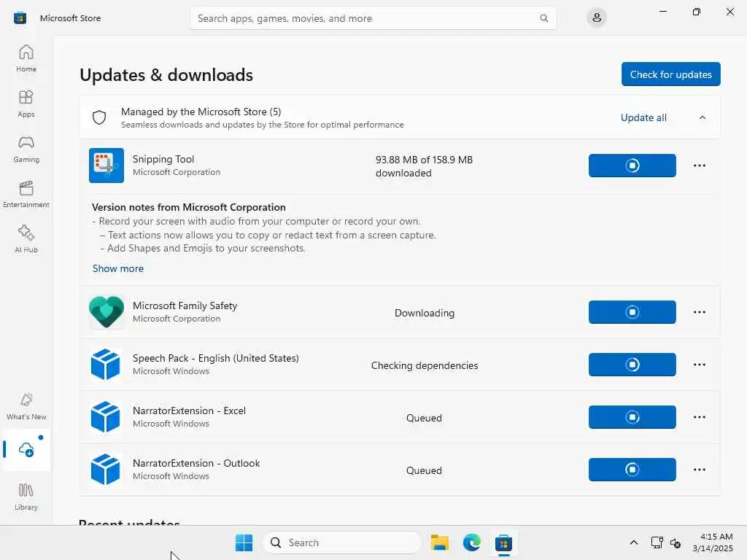Select the Downloads cloud icon in sidebar
Screen dimensions: 747x560
coord(26,449)
